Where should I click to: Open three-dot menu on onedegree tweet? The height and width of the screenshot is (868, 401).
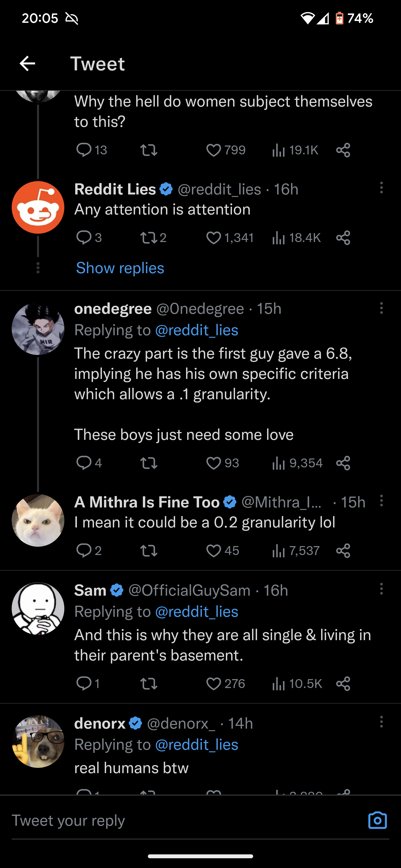pyautogui.click(x=382, y=308)
